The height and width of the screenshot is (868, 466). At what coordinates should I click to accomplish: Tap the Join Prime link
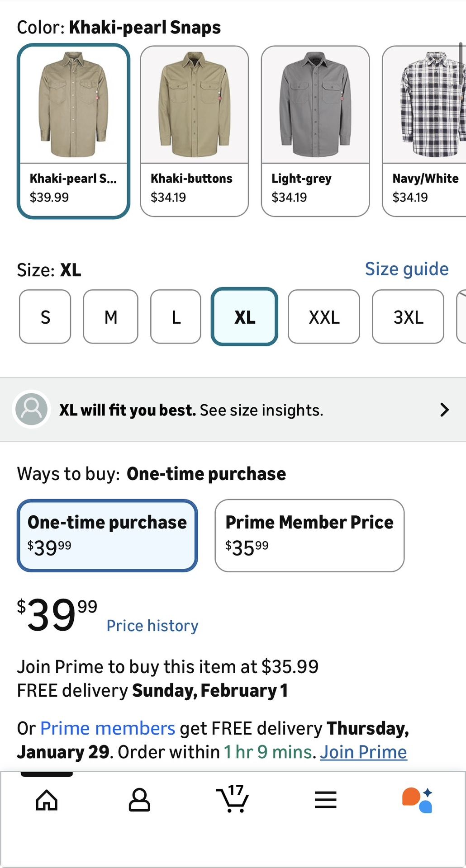[363, 752]
